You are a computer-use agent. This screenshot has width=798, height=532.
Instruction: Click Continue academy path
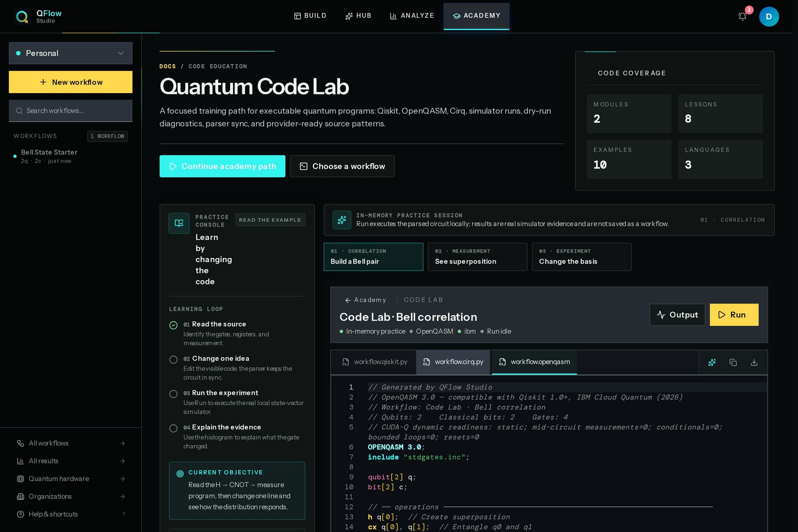[x=222, y=166]
